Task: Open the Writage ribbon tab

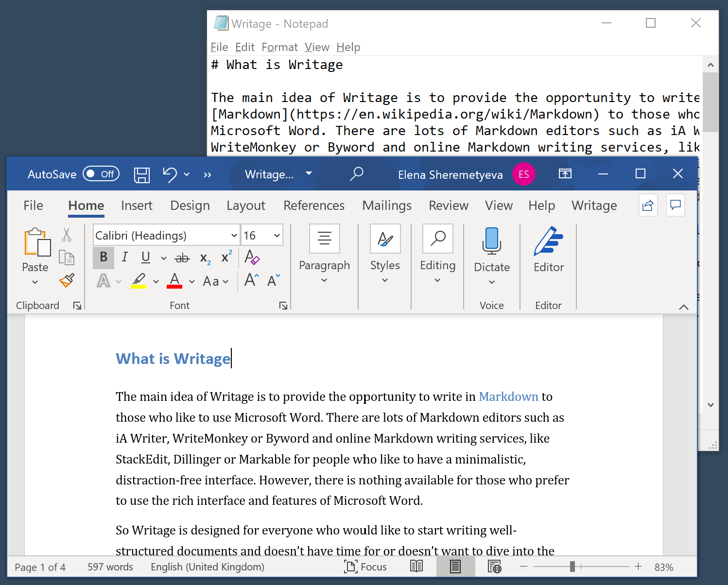Action: click(594, 206)
